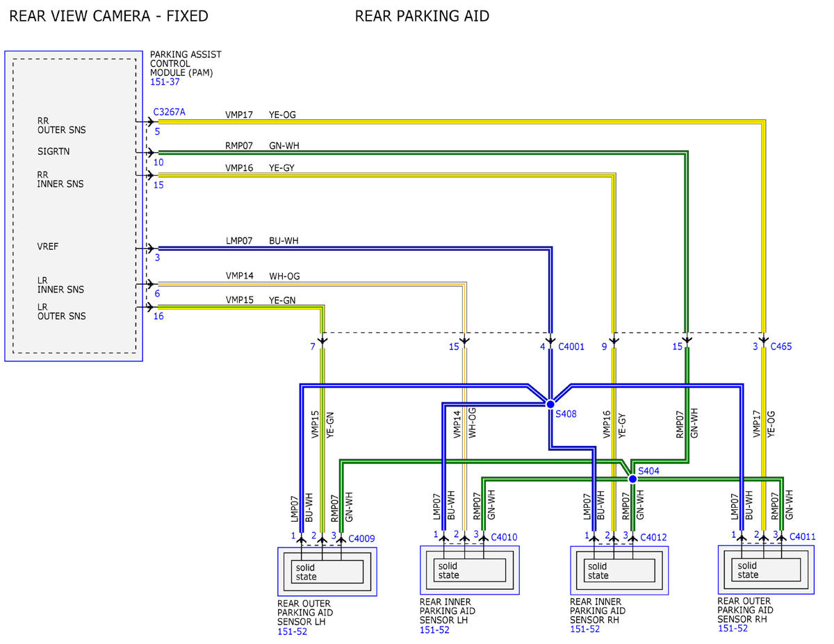
Task: Click pin number 4 beside C4001
Action: click(x=543, y=346)
